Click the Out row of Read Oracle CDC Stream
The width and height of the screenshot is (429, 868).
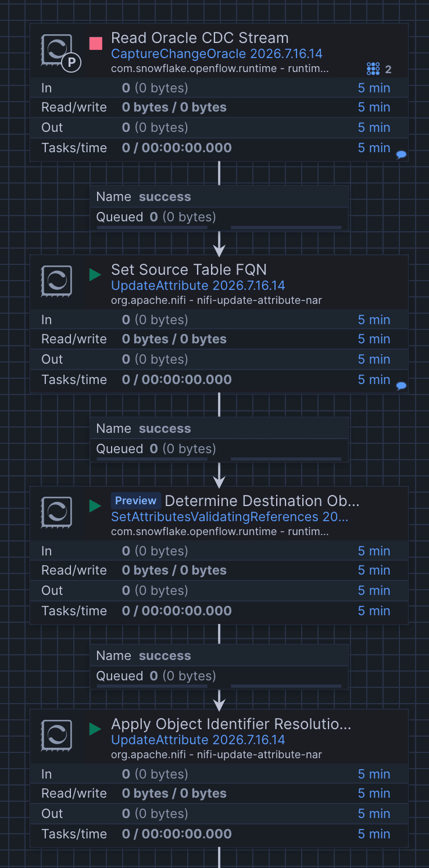(x=219, y=127)
